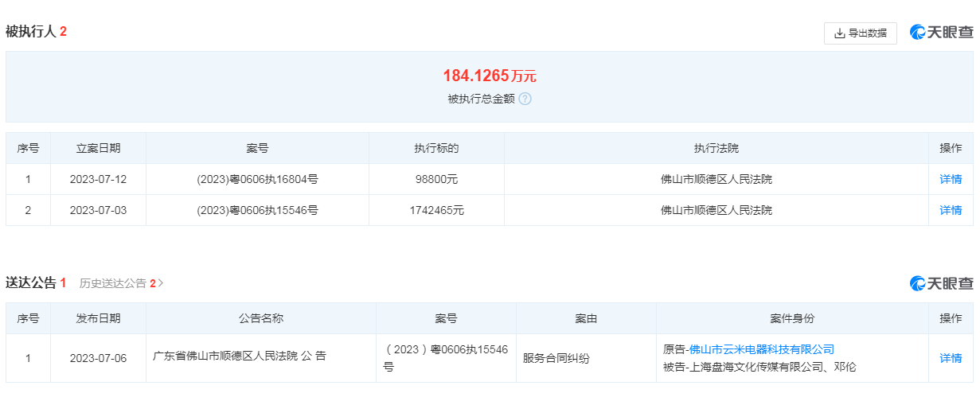Click the 立案日期 column header
Viewport: 980px width, 405px height.
pos(98,148)
